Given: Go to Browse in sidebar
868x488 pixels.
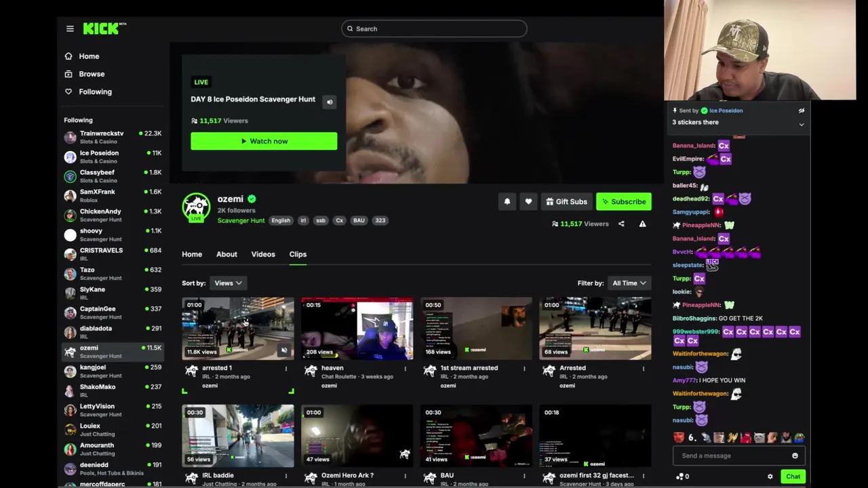Looking at the screenshot, I should pos(92,74).
